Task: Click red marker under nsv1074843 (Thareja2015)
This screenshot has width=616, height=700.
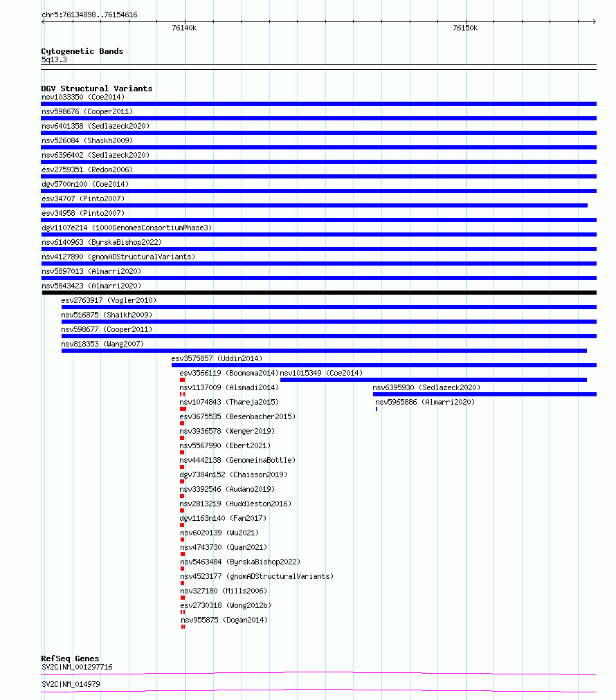Action: 183,409
